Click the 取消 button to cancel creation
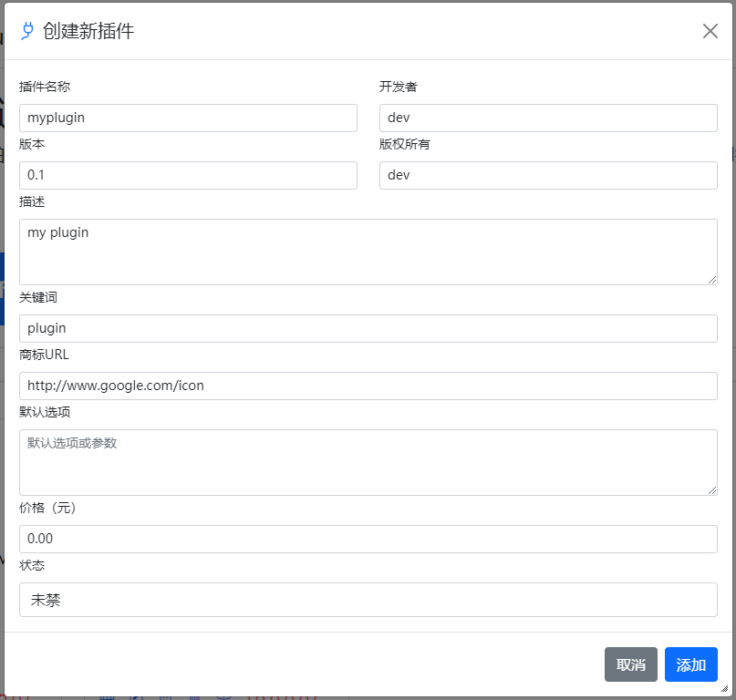The width and height of the screenshot is (736, 700). pos(630,664)
